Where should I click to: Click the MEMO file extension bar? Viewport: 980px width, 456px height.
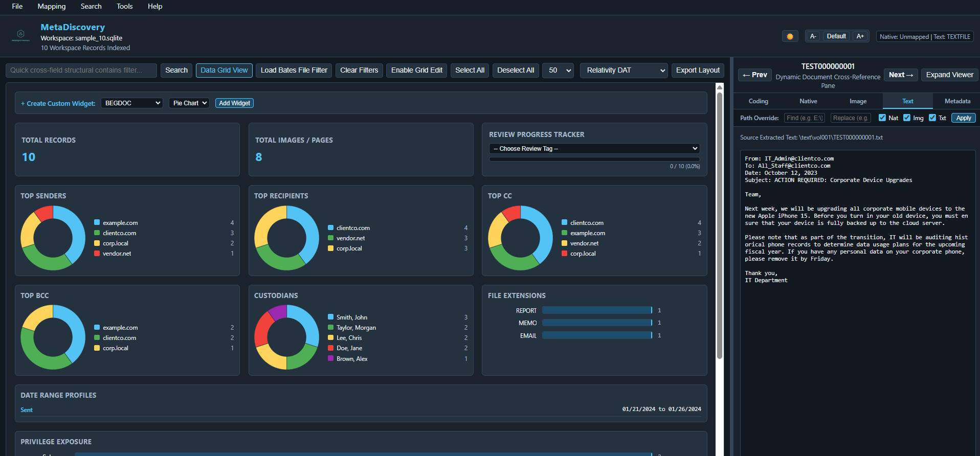click(597, 323)
